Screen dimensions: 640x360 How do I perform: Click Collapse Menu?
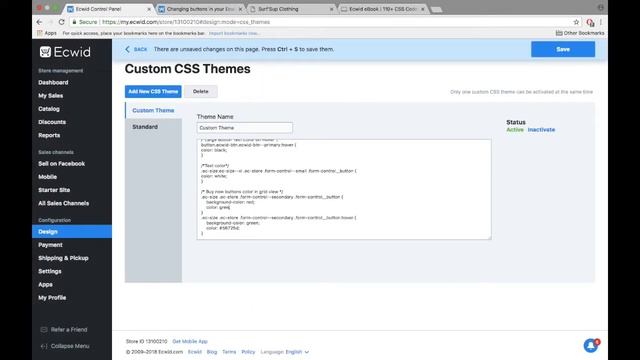tap(65, 346)
